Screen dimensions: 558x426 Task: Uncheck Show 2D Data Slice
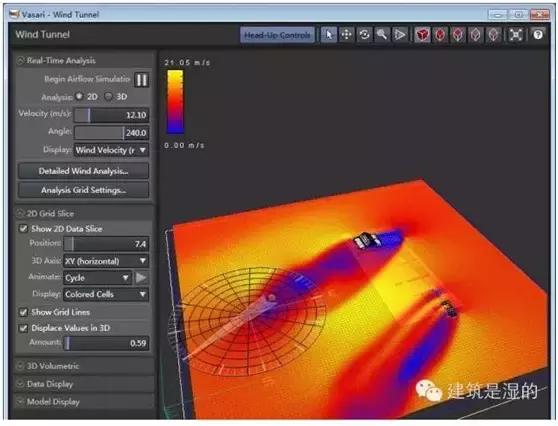(23, 228)
